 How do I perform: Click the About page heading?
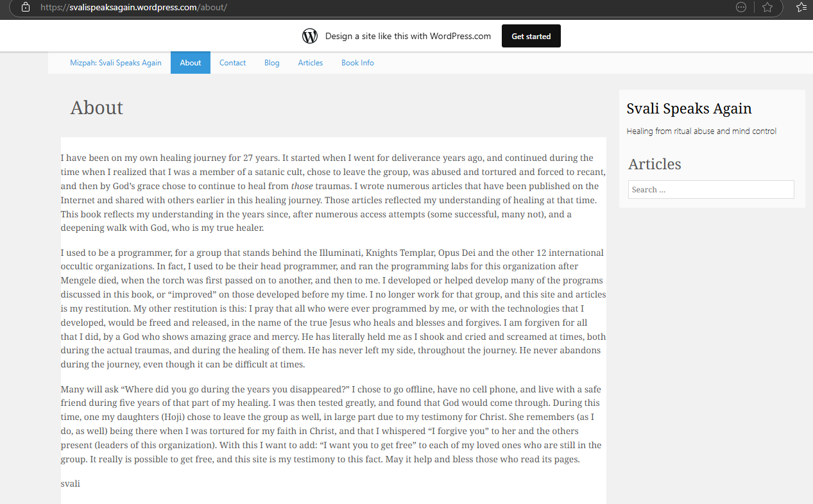pyautogui.click(x=97, y=108)
